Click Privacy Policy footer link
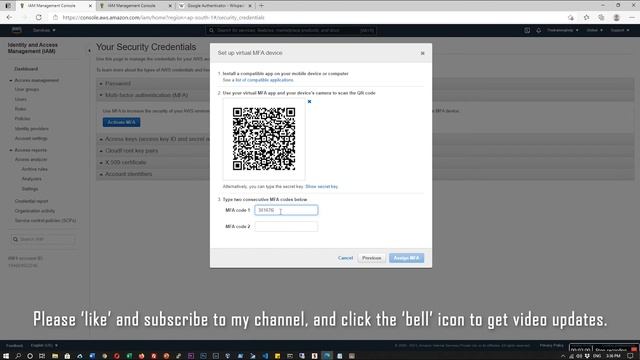This screenshot has height=360, width=640. [x=551, y=346]
